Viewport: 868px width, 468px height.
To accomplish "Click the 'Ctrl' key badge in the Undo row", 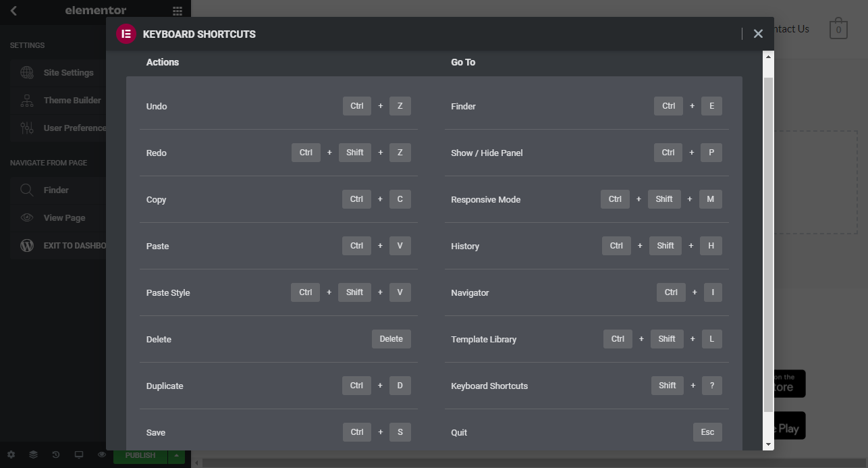I will tap(357, 106).
